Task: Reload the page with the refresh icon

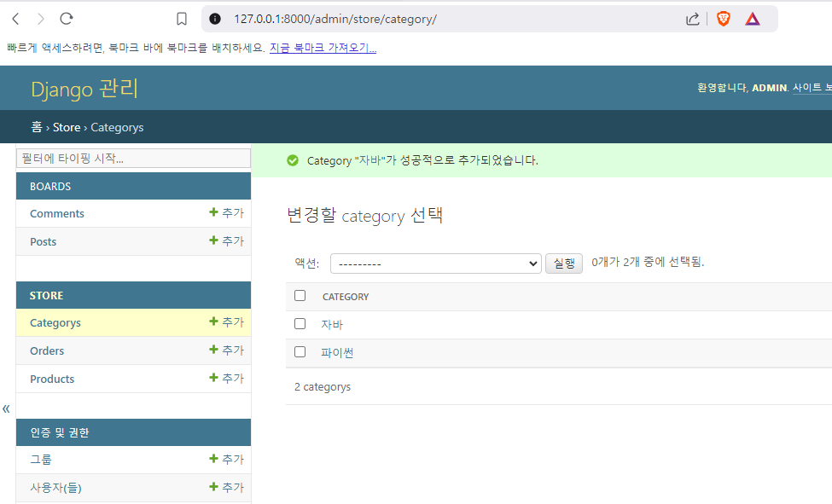Action: (x=67, y=19)
